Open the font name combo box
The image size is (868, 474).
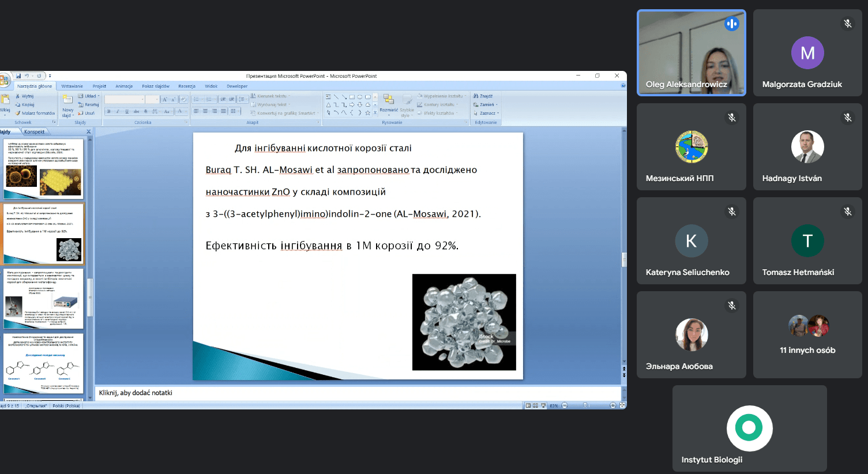pyautogui.click(x=124, y=99)
